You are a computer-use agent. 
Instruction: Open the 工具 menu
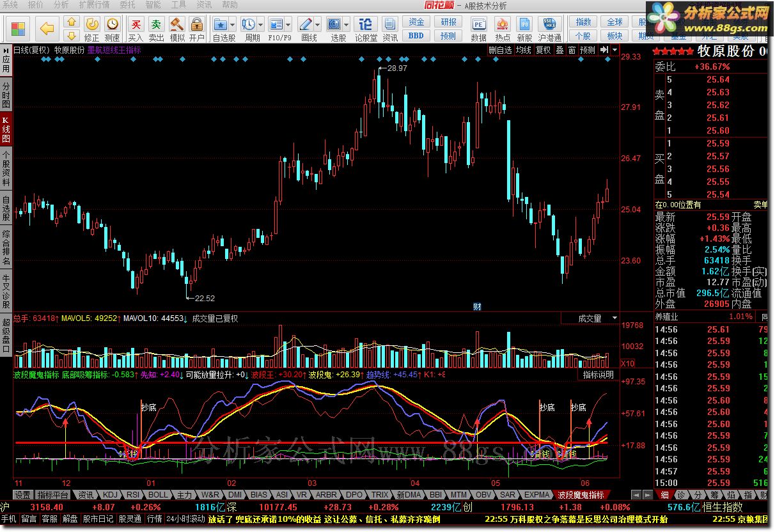click(178, 5)
